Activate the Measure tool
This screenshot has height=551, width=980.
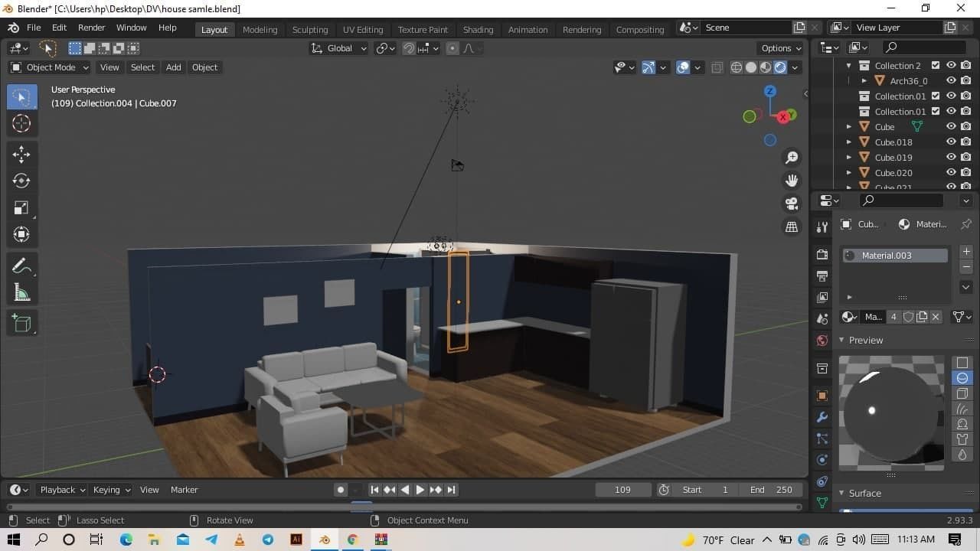tap(21, 292)
